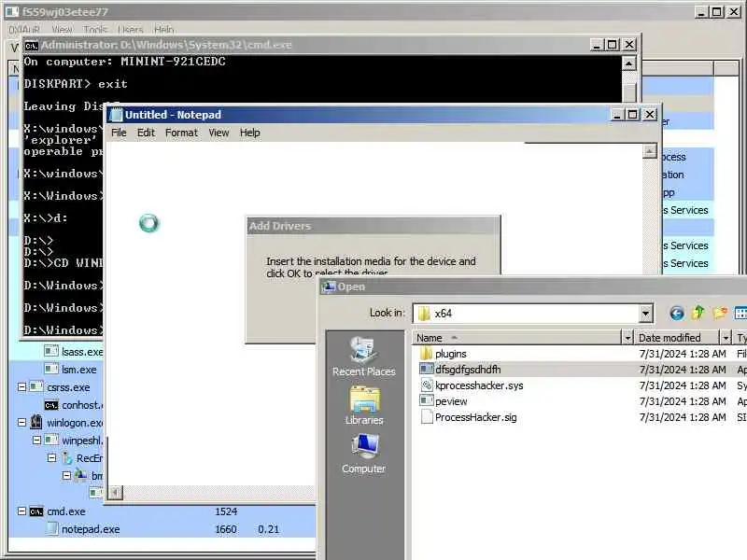Open Libraries in Open dialog sidebar

pos(364,405)
